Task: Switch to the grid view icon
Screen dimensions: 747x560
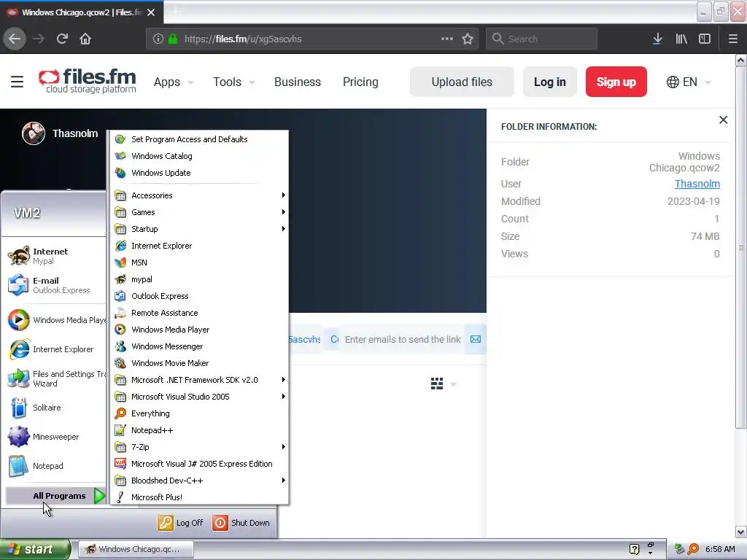Action: click(437, 384)
